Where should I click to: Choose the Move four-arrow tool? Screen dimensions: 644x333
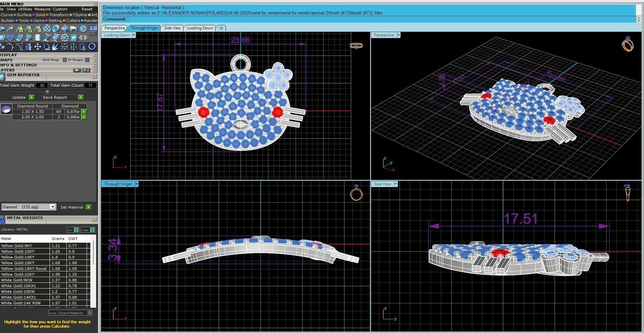38,47
